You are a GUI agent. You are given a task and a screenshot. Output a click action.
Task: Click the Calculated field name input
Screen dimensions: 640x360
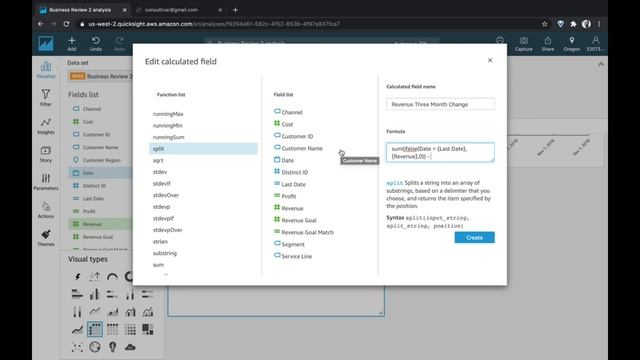(440, 104)
